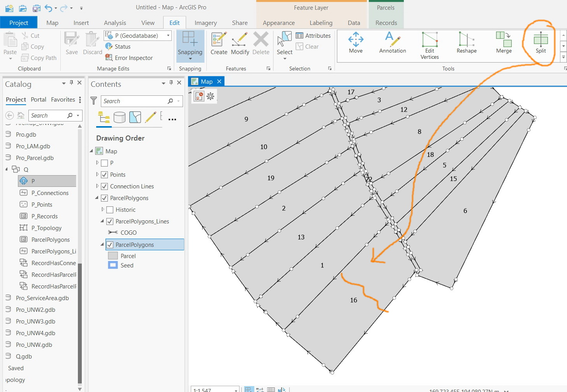This screenshot has height=392, width=567.
Task: Open the Records ribbon tab
Action: [x=386, y=23]
